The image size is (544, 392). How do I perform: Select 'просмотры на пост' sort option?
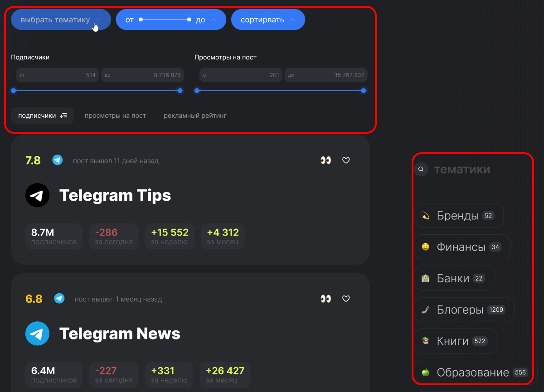click(115, 116)
